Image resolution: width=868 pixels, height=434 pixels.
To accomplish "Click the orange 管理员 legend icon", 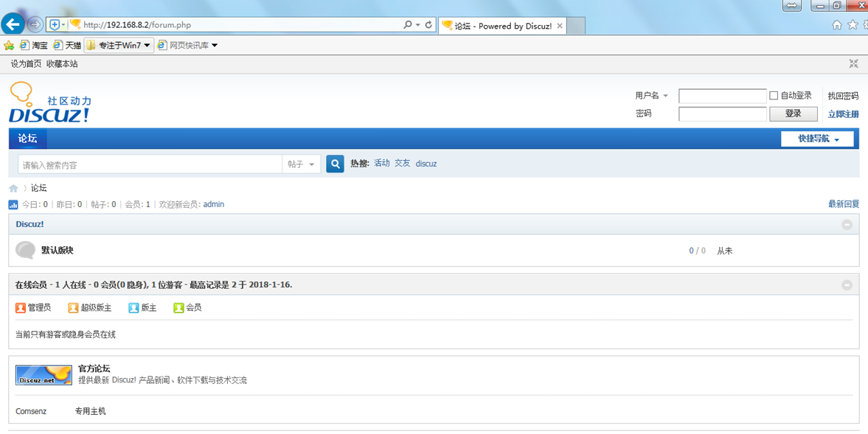I will pos(21,308).
